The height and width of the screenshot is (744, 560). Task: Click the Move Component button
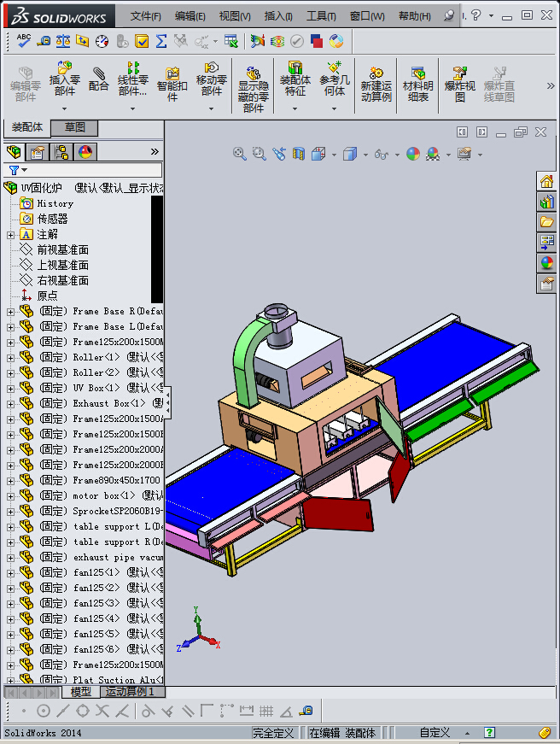pyautogui.click(x=212, y=79)
